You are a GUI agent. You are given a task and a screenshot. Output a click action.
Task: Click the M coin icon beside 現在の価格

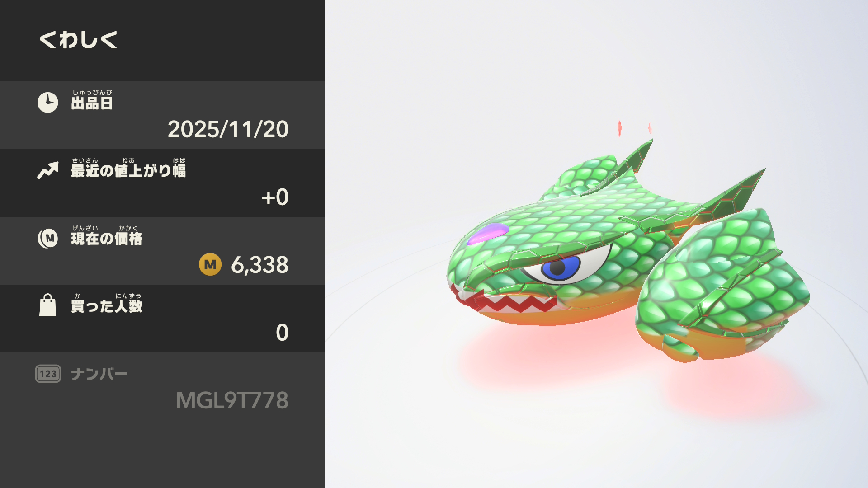(48, 238)
